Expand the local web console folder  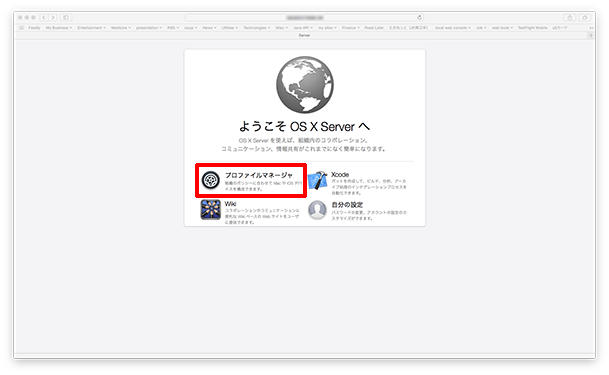453,28
